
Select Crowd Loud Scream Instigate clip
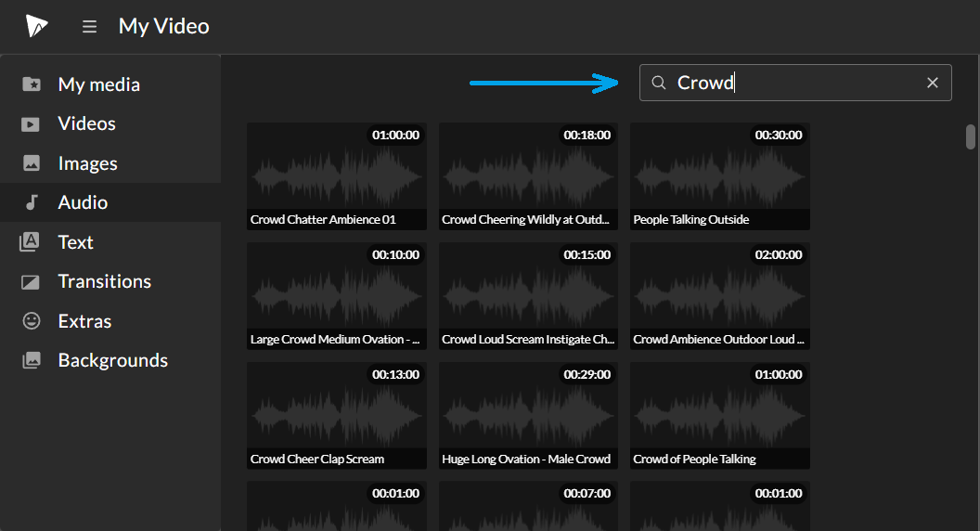tap(528, 296)
